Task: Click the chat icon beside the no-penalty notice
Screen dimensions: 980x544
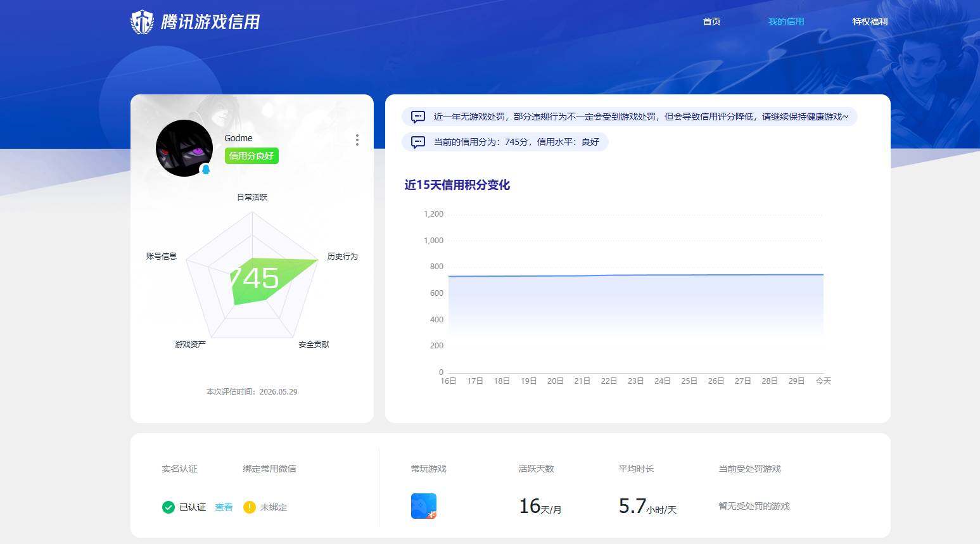Action: pos(418,117)
